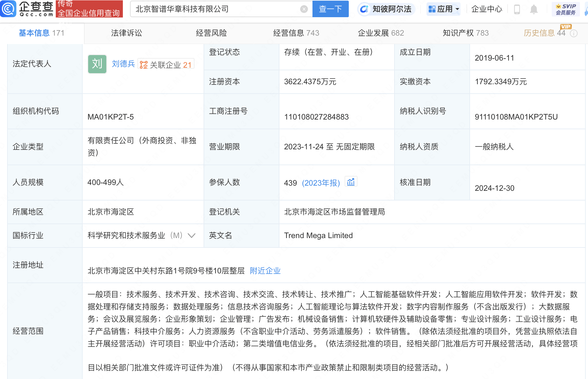This screenshot has height=379, width=588.
Task: Open the notifications bell icon
Action: tap(534, 9)
